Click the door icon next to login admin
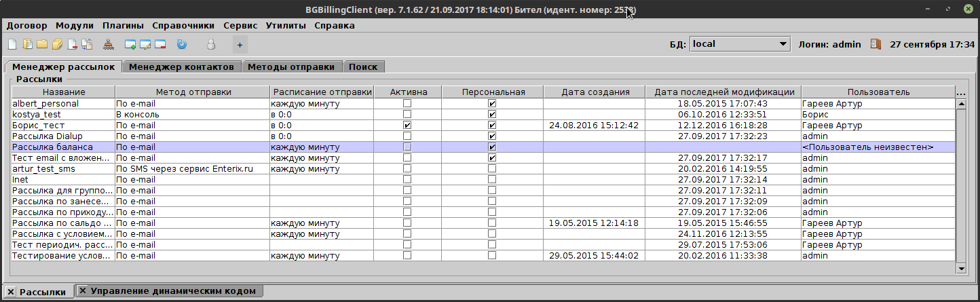980x302 pixels. tap(875, 44)
